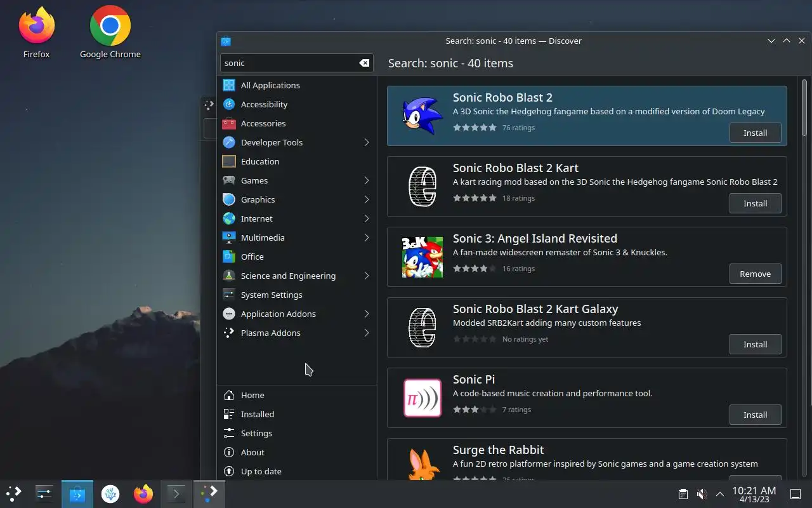
Task: Open System Settings from the taskbar
Action: [44, 493]
